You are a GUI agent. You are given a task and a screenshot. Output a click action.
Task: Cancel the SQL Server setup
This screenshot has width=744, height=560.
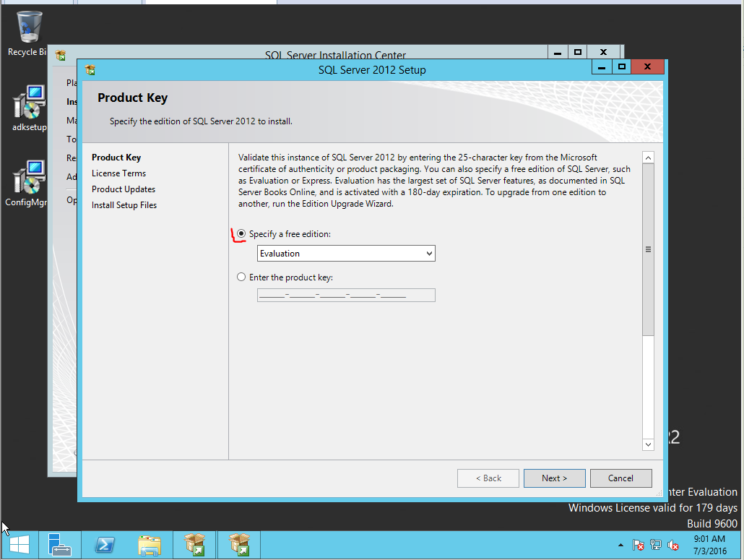coord(620,478)
